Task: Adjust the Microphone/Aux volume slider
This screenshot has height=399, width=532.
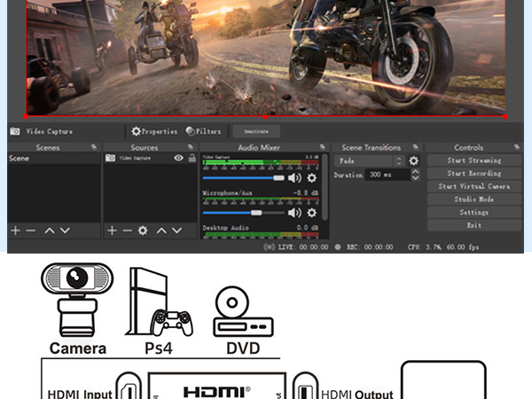Action: pos(244,213)
